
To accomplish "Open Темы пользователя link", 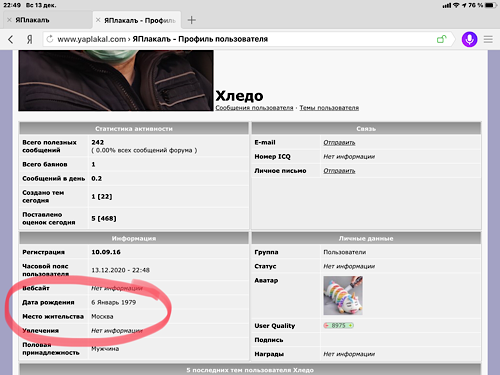I will (329, 108).
